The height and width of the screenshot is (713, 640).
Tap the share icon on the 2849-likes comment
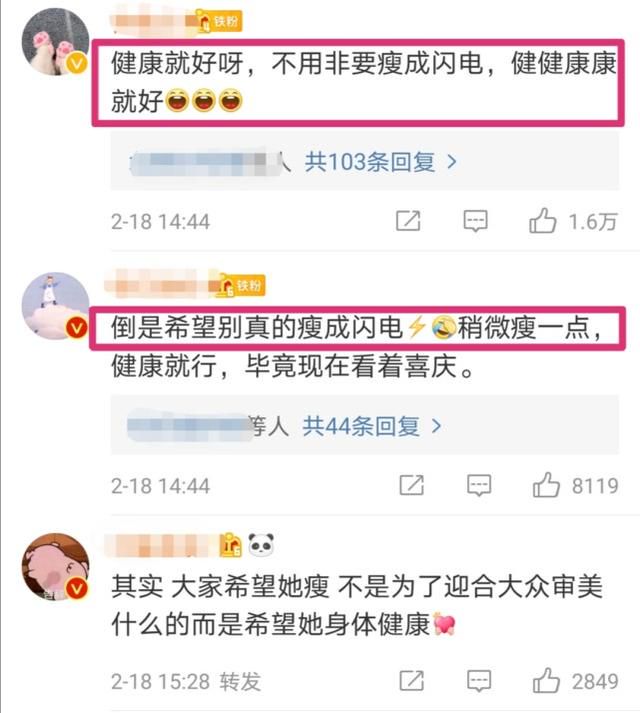pos(412,681)
